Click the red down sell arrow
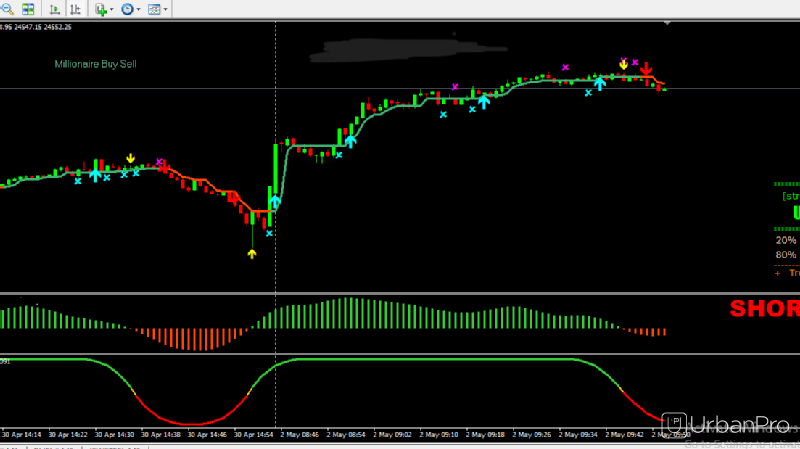 tap(647, 70)
